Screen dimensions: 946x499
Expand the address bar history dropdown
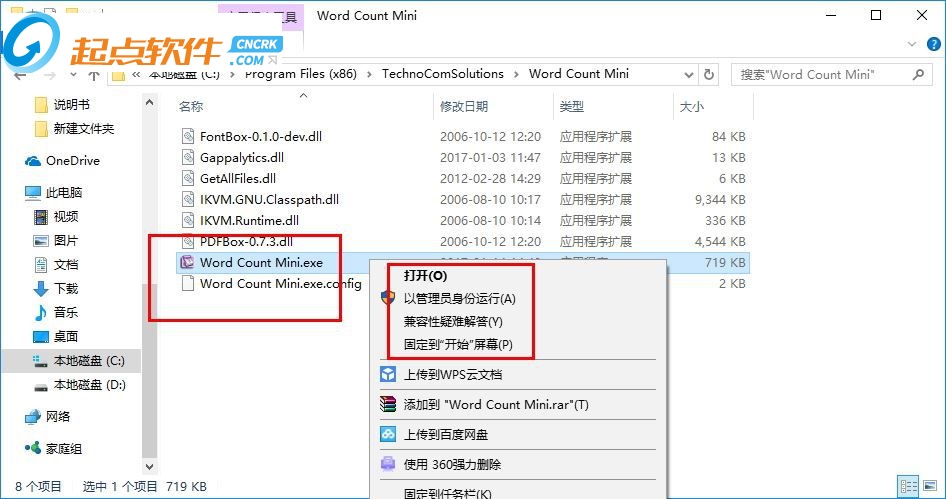pos(688,75)
